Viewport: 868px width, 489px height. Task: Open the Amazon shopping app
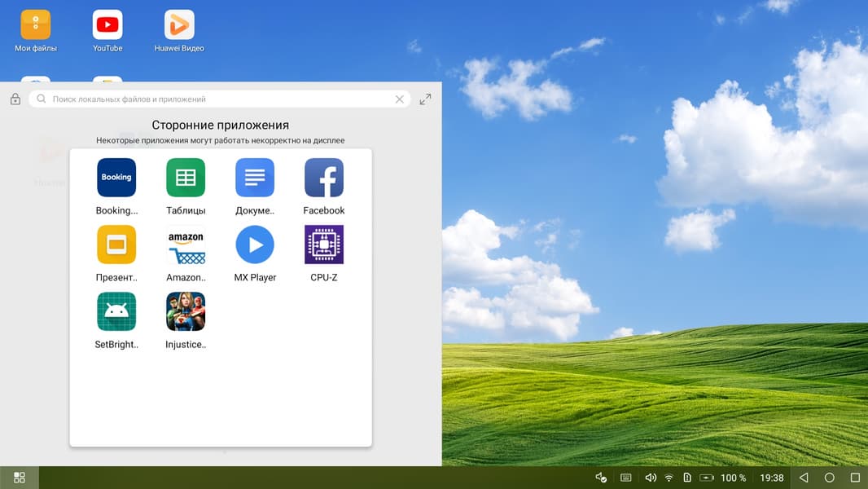[186, 244]
